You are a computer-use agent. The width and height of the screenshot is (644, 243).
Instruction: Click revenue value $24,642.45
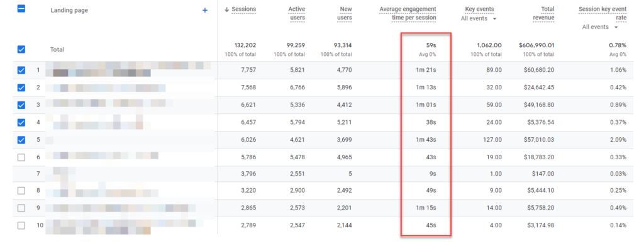(x=539, y=88)
